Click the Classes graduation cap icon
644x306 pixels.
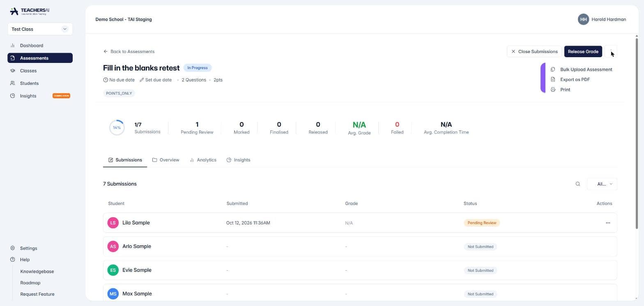(x=12, y=71)
